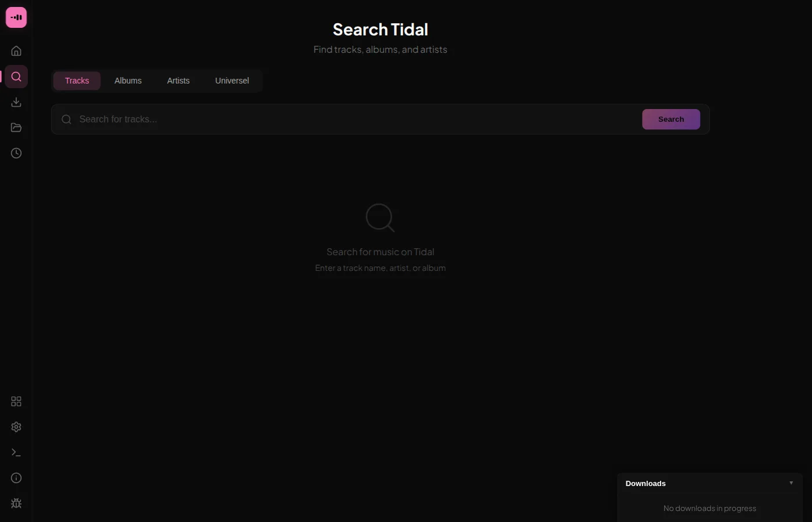
Task: Click the purple Search button
Action: tap(671, 119)
